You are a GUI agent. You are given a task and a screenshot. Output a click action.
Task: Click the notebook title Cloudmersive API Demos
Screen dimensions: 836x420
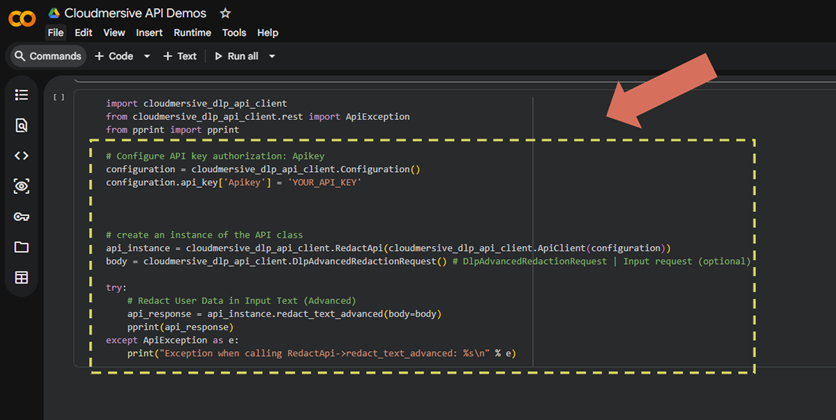point(135,13)
